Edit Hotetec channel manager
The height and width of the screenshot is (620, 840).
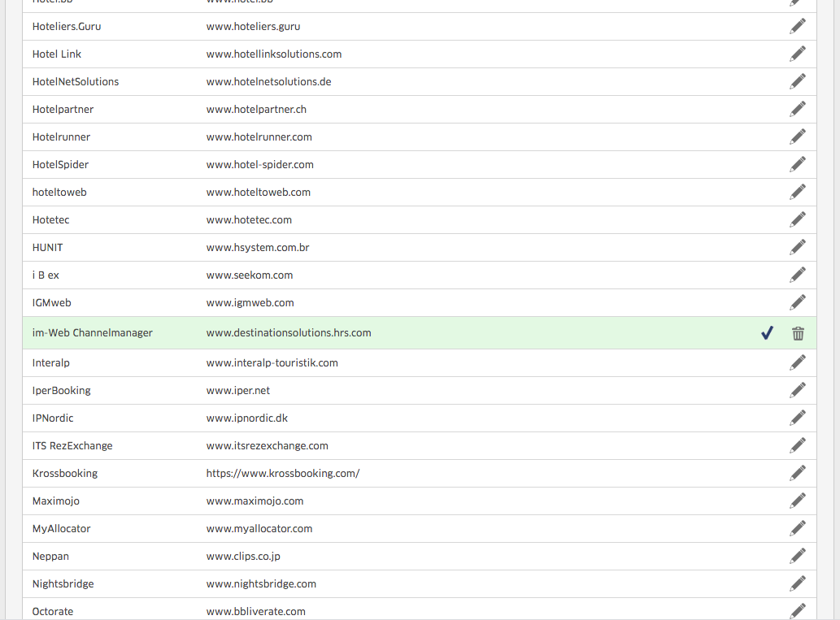click(797, 219)
